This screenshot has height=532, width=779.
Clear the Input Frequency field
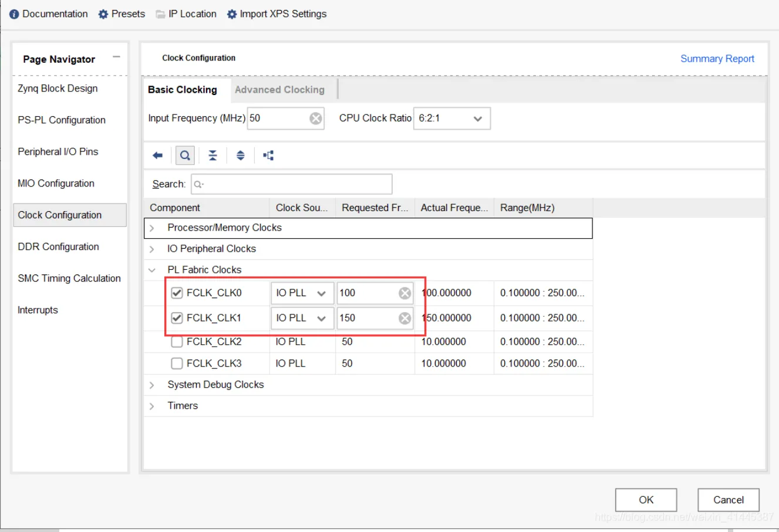coord(316,118)
